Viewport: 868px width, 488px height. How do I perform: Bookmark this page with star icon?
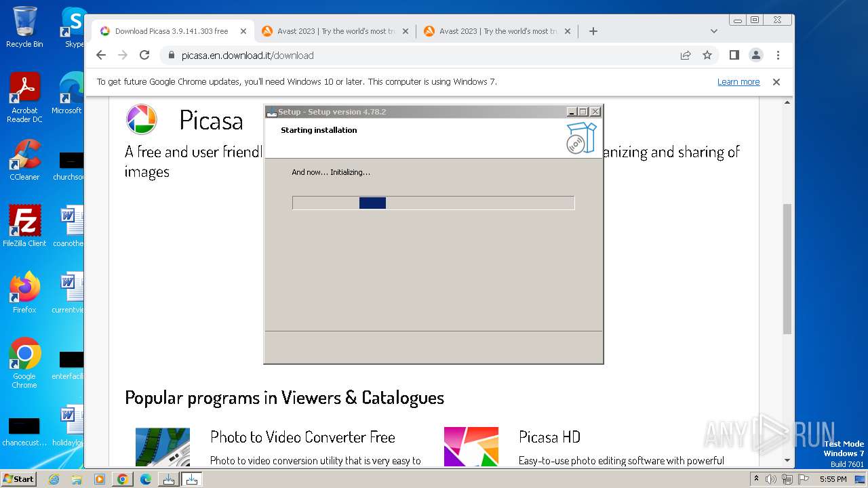coord(707,55)
